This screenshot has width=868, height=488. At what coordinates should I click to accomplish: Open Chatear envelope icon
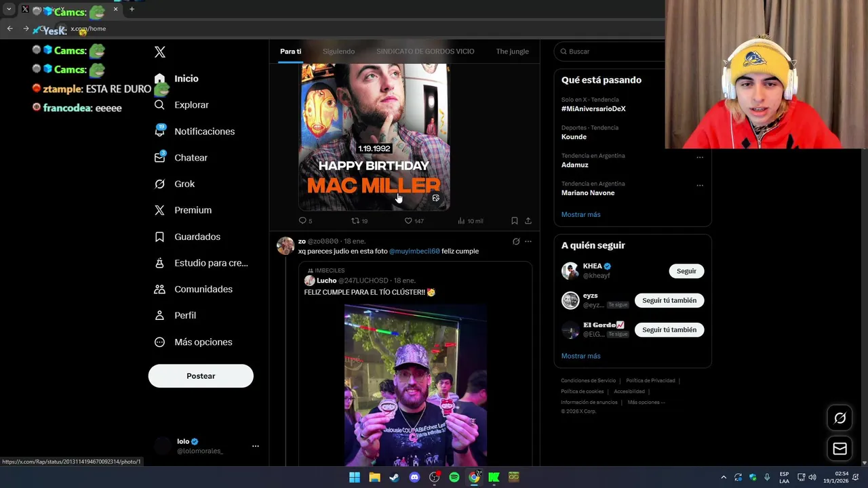[x=159, y=157]
